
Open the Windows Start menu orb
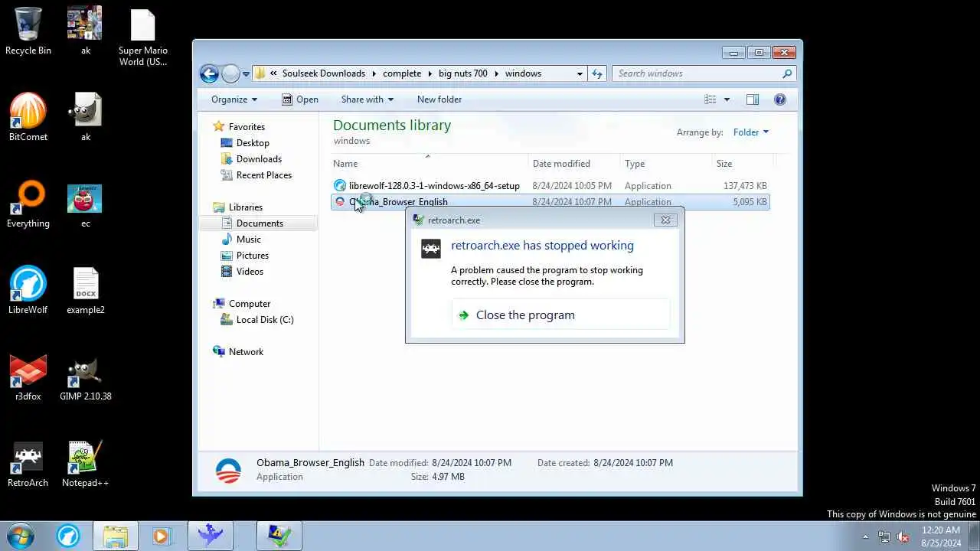tap(20, 536)
